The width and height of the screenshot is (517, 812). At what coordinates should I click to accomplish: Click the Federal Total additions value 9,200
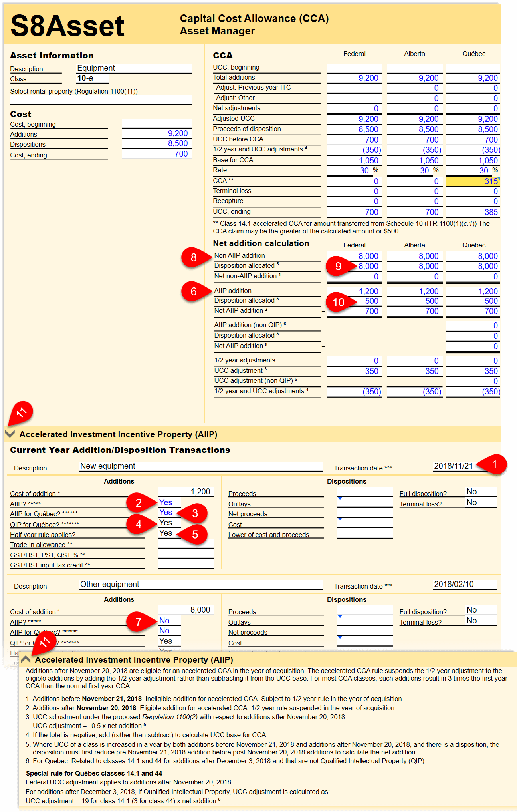(354, 78)
